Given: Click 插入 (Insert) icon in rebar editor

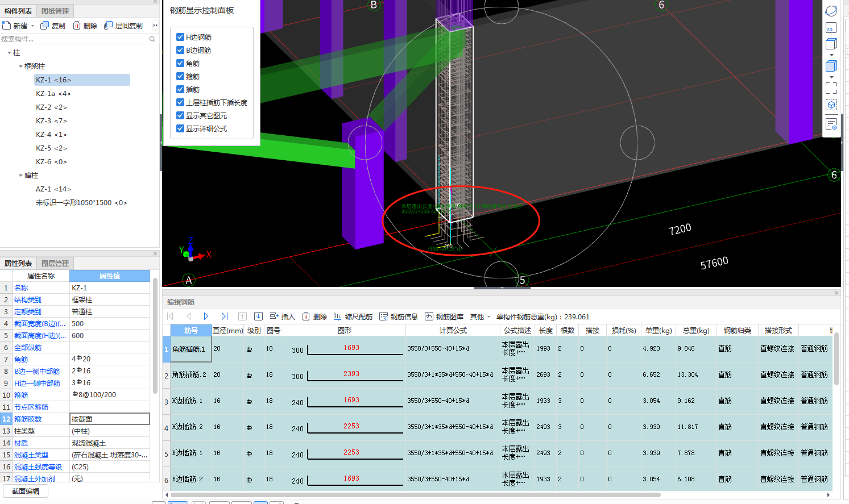Looking at the screenshot, I should (x=274, y=316).
